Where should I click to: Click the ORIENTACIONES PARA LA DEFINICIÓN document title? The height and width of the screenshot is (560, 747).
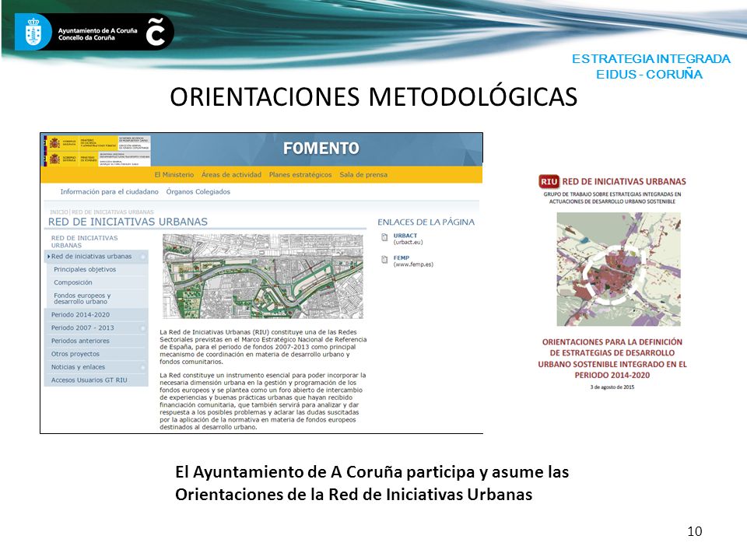(x=612, y=359)
